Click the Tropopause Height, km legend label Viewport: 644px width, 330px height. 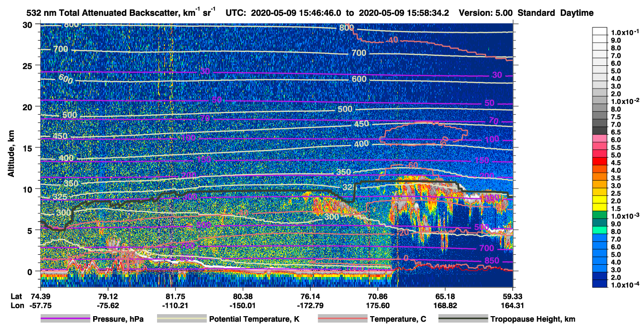coord(533,320)
